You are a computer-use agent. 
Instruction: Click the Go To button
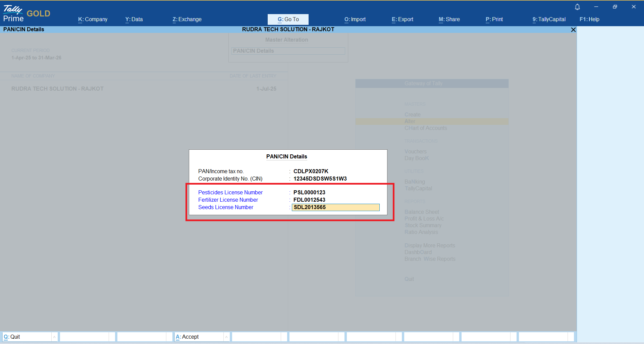pyautogui.click(x=288, y=19)
